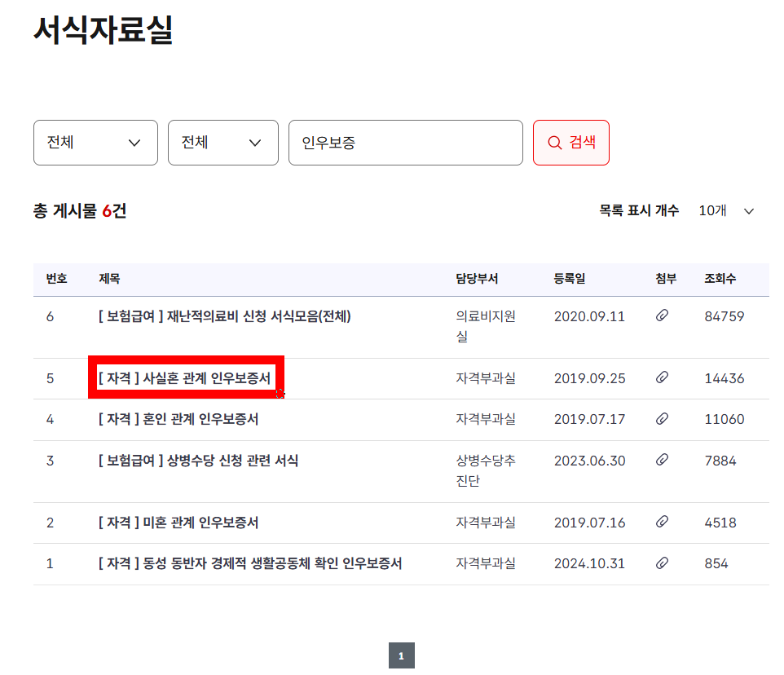Click attachment icon for 재난적의료비 row

(x=662, y=315)
